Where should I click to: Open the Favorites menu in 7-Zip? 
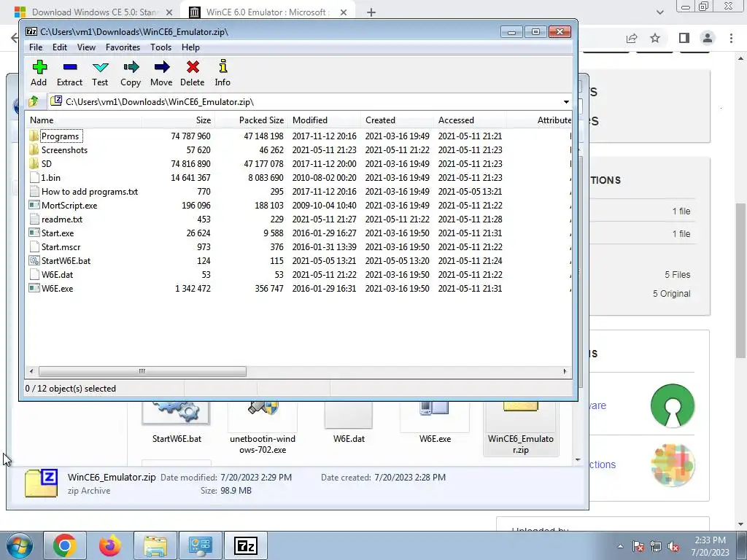pos(123,47)
